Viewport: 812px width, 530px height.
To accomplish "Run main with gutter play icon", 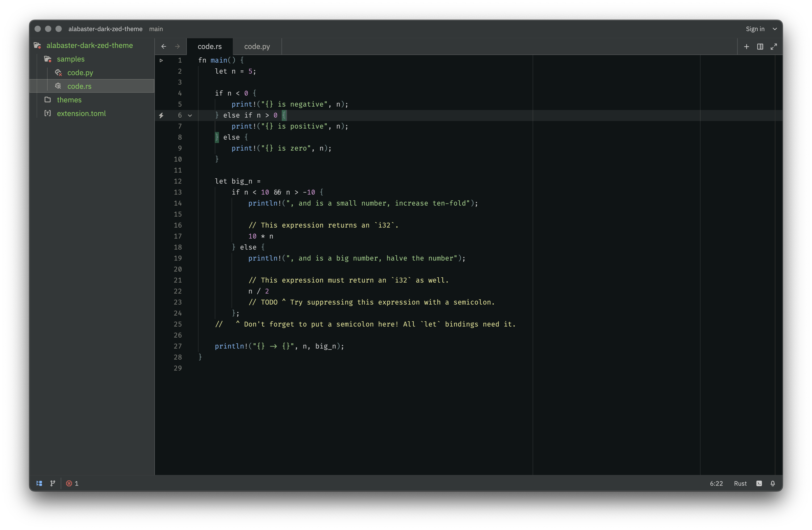I will (161, 60).
